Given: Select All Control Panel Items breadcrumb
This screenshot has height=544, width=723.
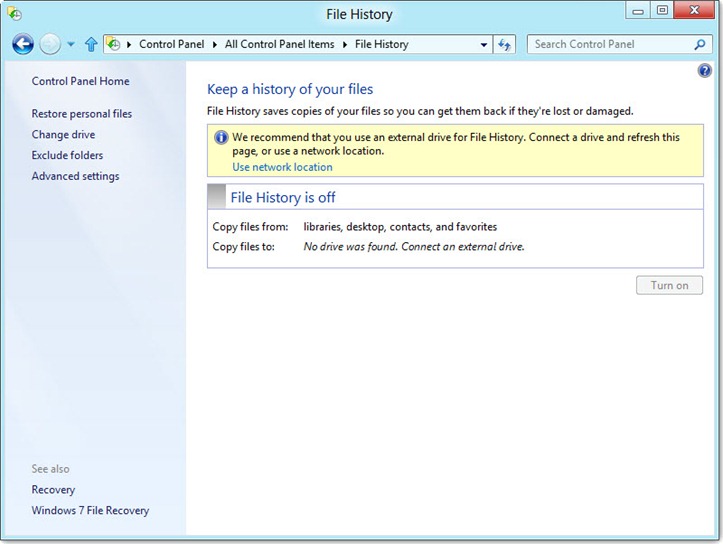Looking at the screenshot, I should (x=279, y=44).
